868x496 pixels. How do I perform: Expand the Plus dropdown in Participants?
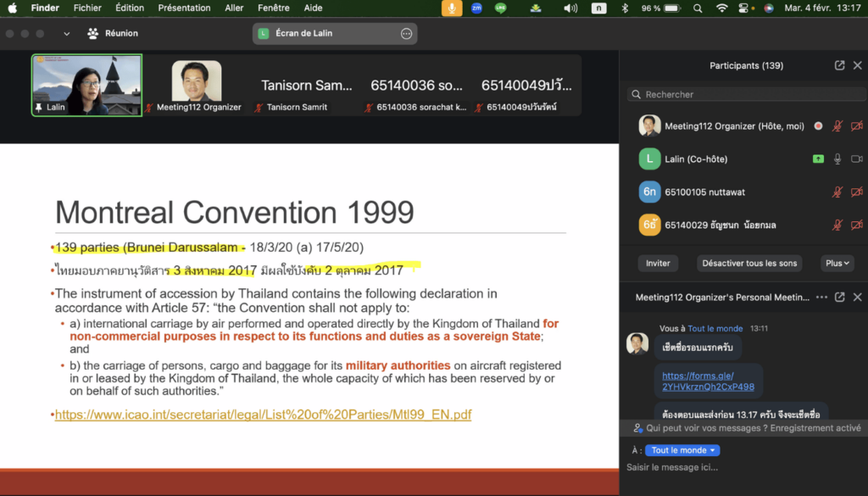pyautogui.click(x=837, y=263)
